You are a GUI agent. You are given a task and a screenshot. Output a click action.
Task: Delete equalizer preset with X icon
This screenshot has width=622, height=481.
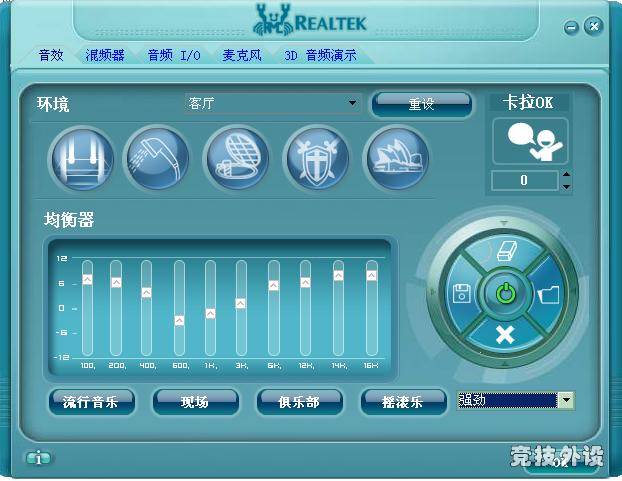click(x=505, y=335)
